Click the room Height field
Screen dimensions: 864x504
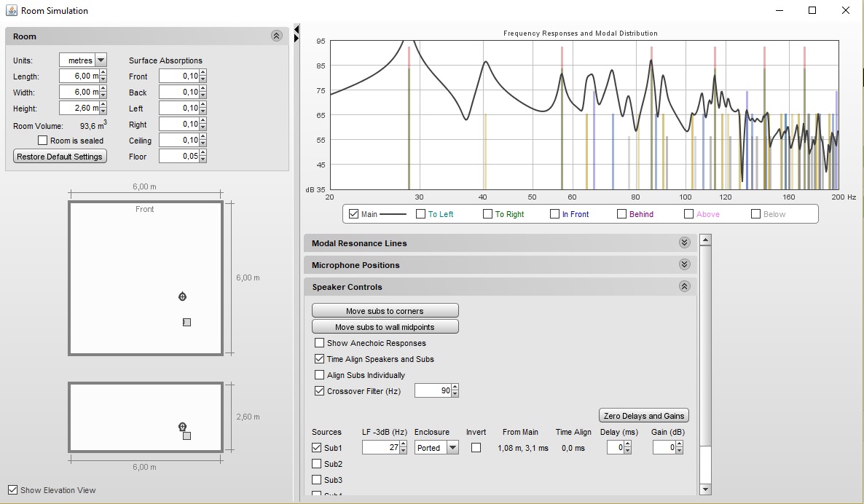click(79, 108)
